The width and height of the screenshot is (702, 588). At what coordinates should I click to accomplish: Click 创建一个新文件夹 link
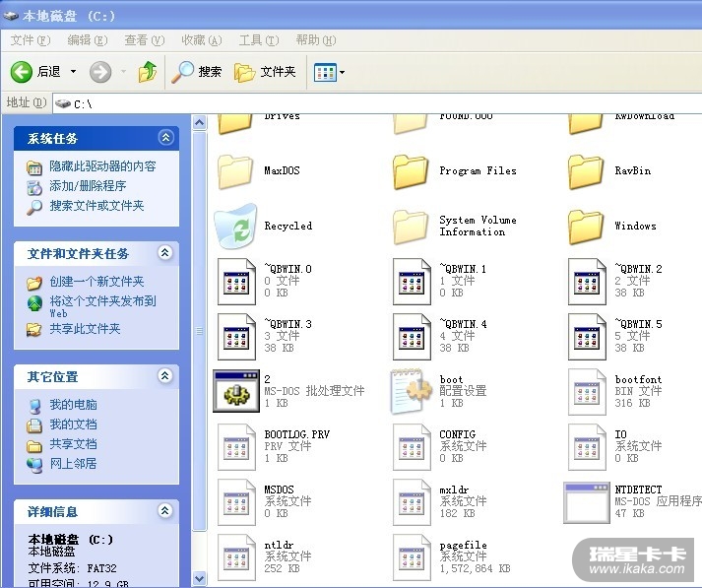tap(96, 282)
